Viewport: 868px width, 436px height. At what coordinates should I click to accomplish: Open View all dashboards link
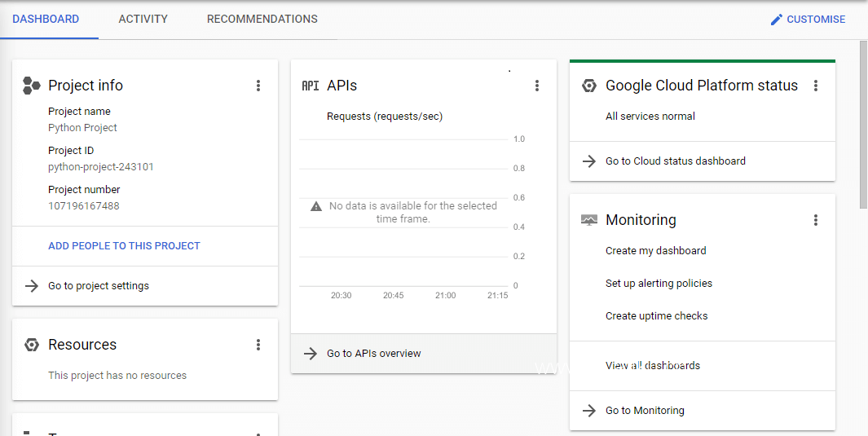pos(653,366)
